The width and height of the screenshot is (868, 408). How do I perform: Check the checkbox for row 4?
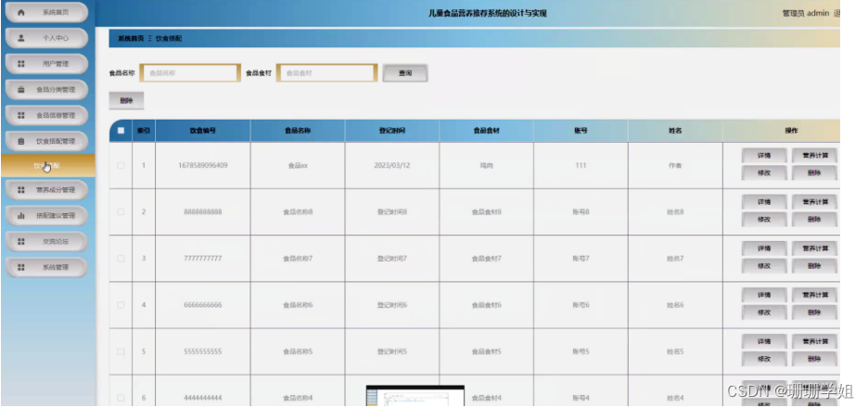pos(121,305)
